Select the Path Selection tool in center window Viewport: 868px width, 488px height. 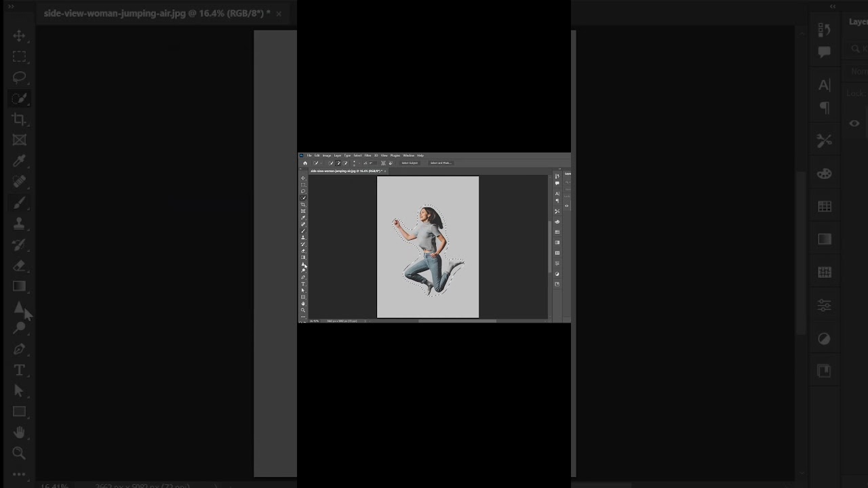point(303,291)
